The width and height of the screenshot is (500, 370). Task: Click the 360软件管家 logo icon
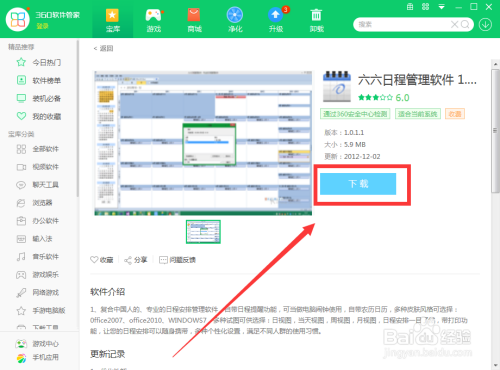(18, 19)
